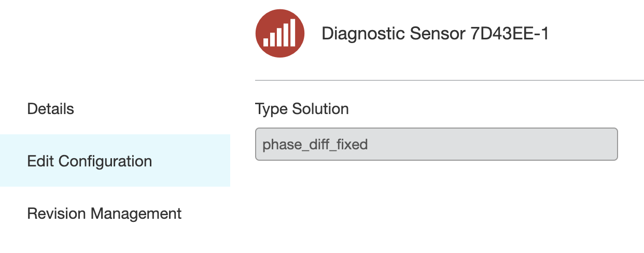Select the Details sidebar item
Viewport: 644px width, 253px height.
pyautogui.click(x=50, y=109)
